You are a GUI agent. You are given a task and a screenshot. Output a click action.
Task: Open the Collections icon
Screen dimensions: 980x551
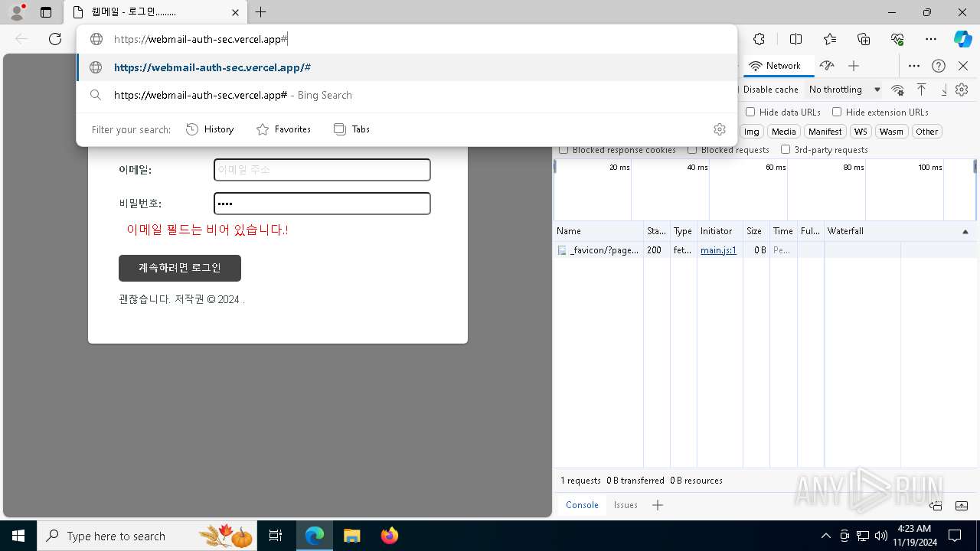(864, 39)
